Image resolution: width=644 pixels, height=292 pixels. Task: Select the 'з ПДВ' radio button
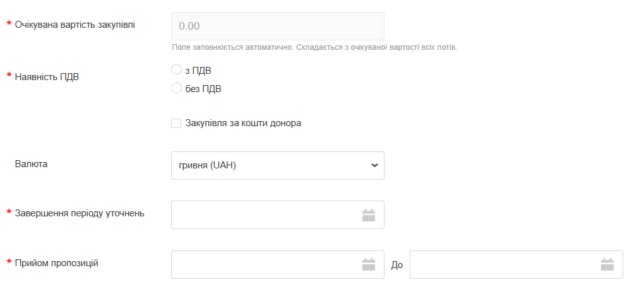point(177,69)
